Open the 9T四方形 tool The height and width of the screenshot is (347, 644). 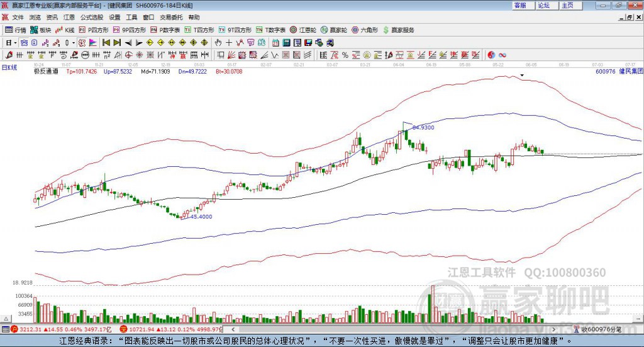coord(235,30)
